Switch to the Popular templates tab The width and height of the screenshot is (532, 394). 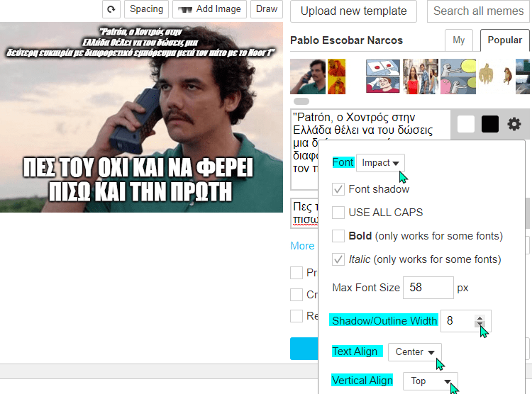(x=504, y=40)
